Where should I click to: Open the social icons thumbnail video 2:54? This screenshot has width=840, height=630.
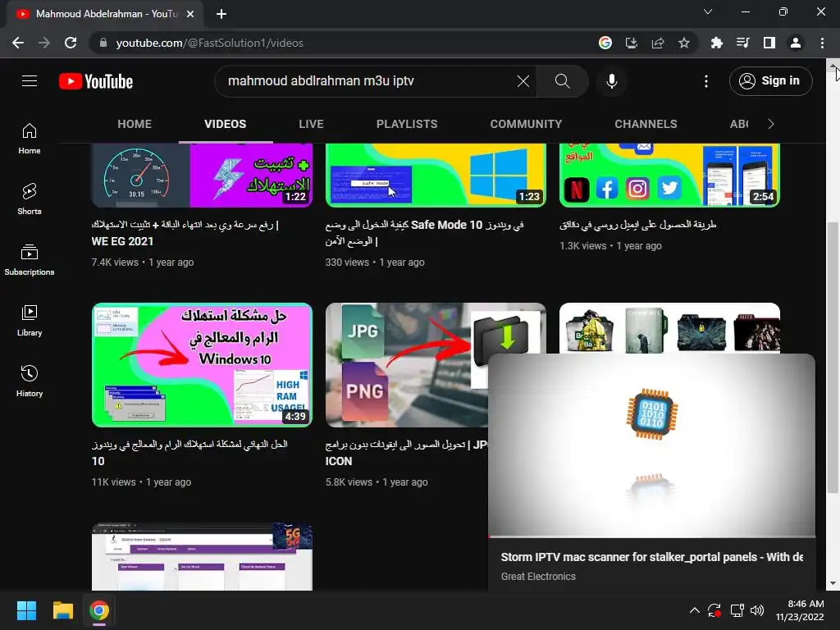[x=669, y=175]
